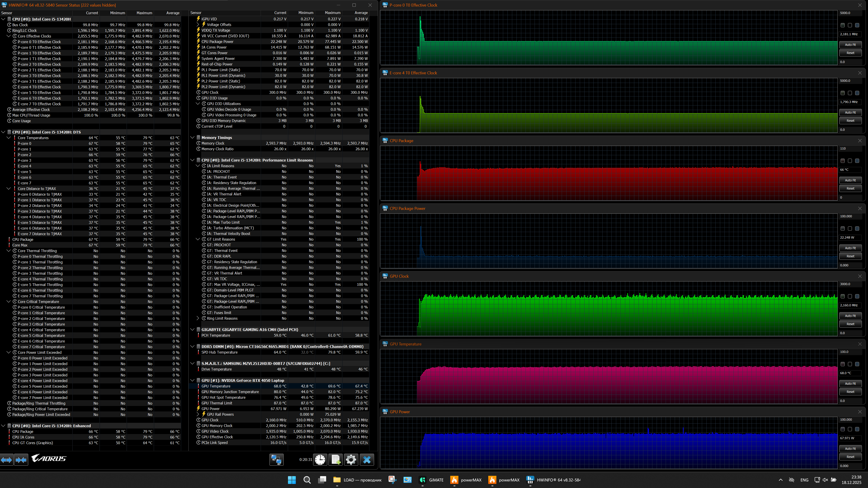Image resolution: width=868 pixels, height=488 pixels.
Task: Close sensors with the blue X icon
Action: [367, 460]
